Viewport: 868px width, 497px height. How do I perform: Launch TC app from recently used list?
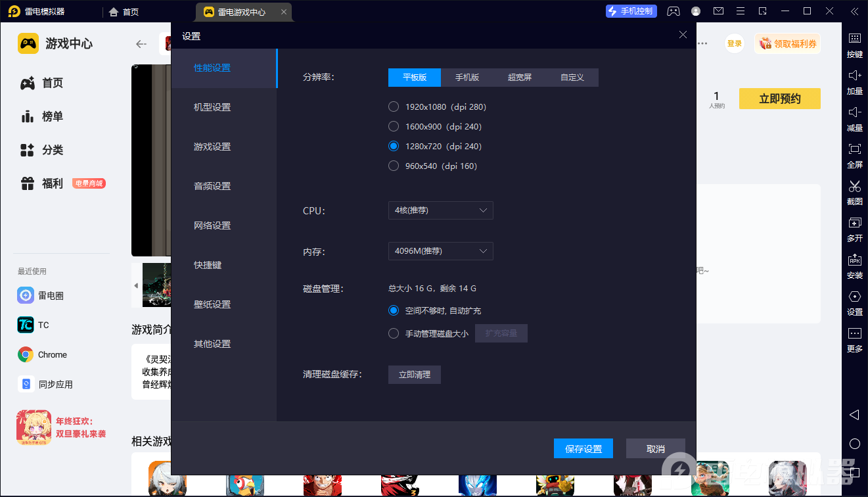click(x=34, y=325)
